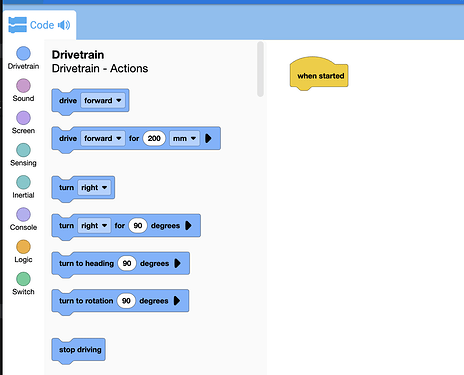Click the bold Drivetrain heading
Image resolution: width=464 pixels, height=375 pixels.
coord(78,55)
